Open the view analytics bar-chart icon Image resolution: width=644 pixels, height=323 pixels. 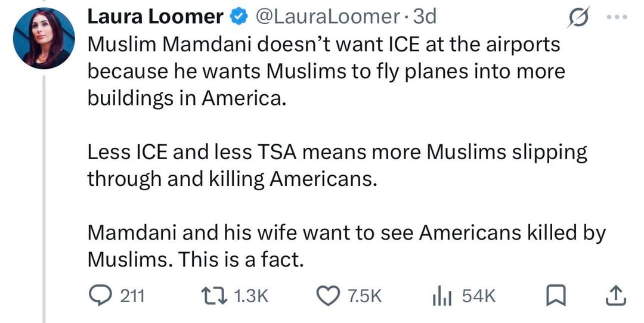440,296
